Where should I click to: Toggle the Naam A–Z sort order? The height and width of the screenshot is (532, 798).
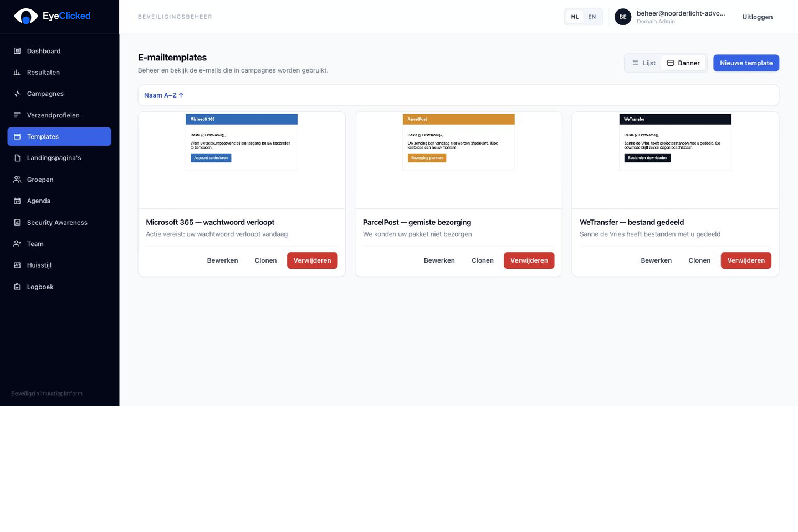click(163, 95)
